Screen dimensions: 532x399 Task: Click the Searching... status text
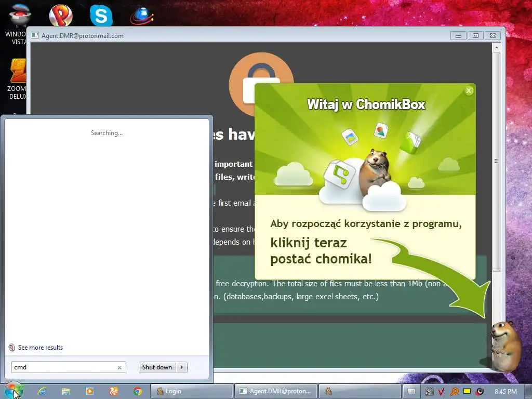107,133
